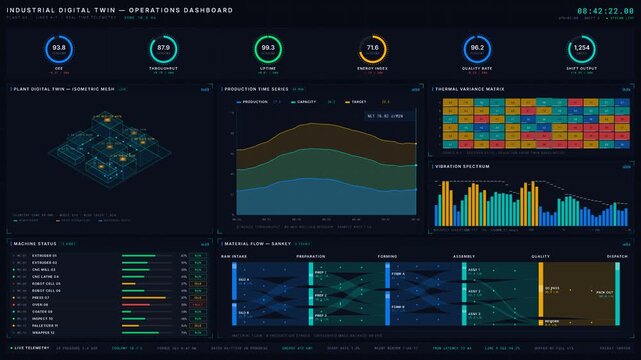Click the Industrial Digital Twin dashboard title
The height and width of the screenshot is (360, 641).
click(x=120, y=10)
